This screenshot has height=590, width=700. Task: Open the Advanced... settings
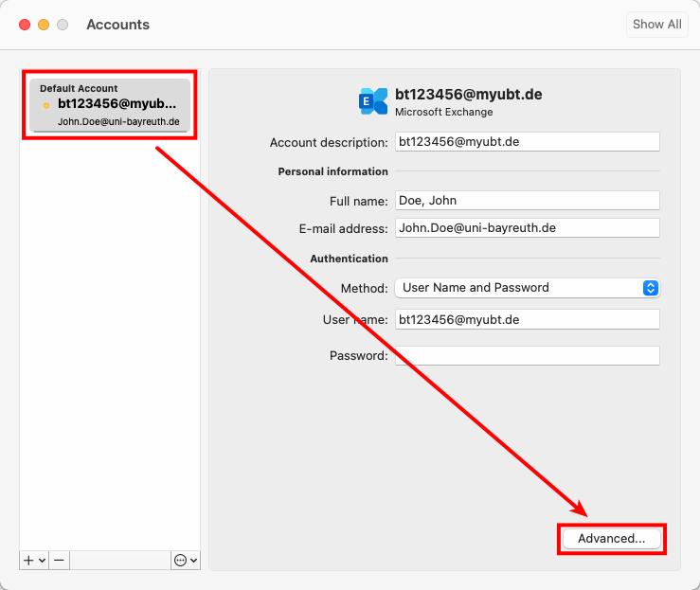(611, 538)
